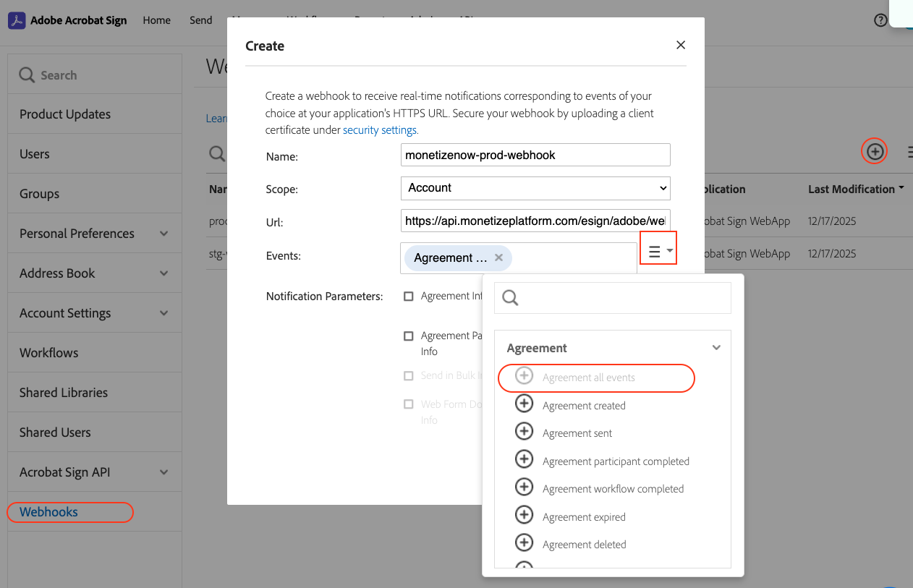Open the help question mark icon
913x588 pixels.
880,20
